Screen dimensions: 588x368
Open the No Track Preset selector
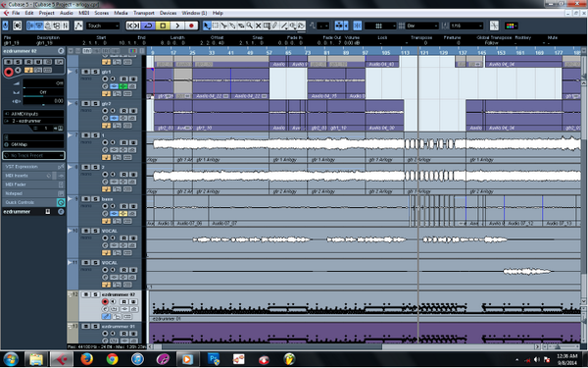coord(33,155)
